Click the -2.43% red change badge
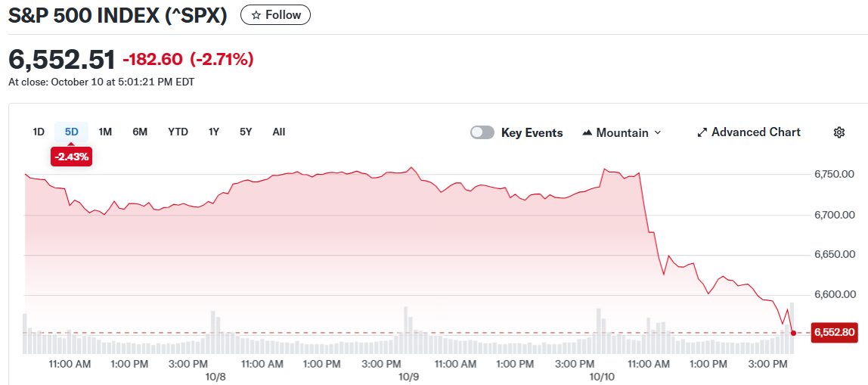 coord(71,157)
